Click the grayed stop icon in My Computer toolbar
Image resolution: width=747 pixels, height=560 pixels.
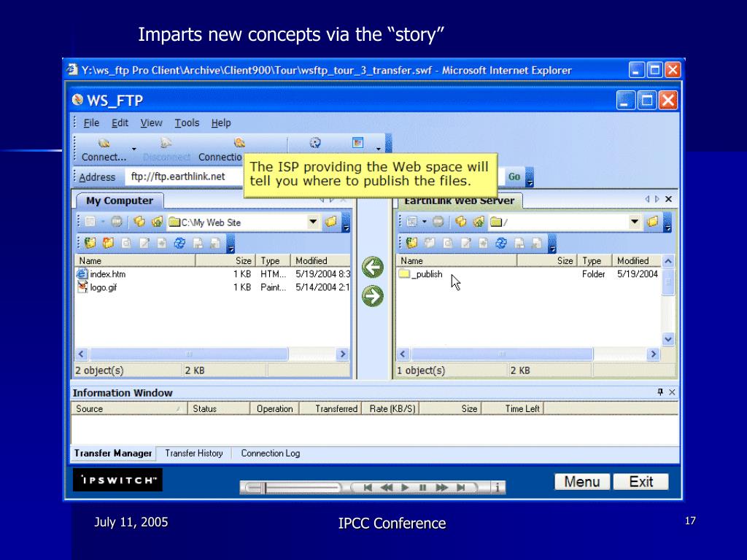pyautogui.click(x=116, y=222)
